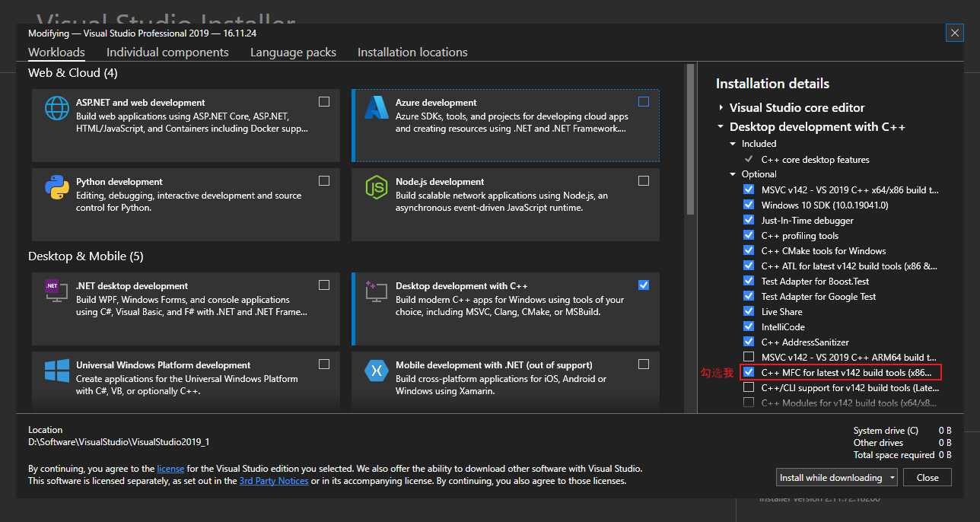Click the Desktop & Mobile (5) heading

(x=86, y=256)
